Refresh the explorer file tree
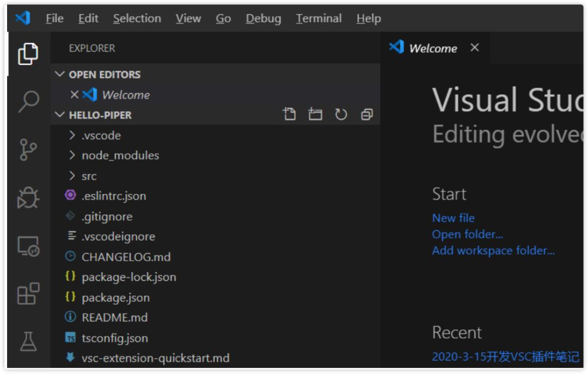This screenshot has width=588, height=374. point(341,114)
